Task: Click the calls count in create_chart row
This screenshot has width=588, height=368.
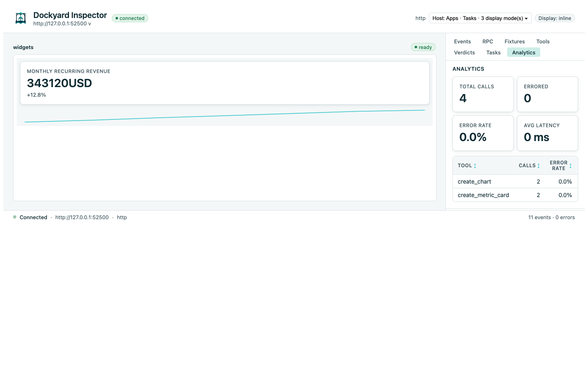Action: [538, 182]
